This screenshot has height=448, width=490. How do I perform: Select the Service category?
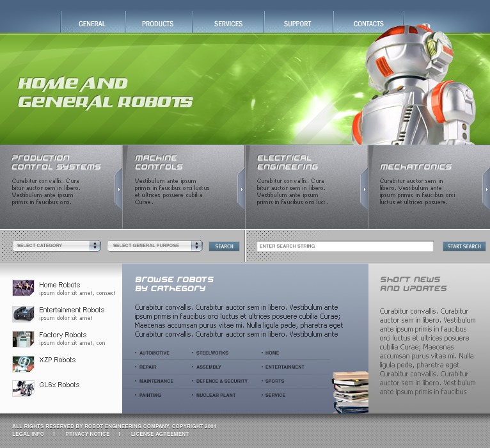[x=275, y=395]
